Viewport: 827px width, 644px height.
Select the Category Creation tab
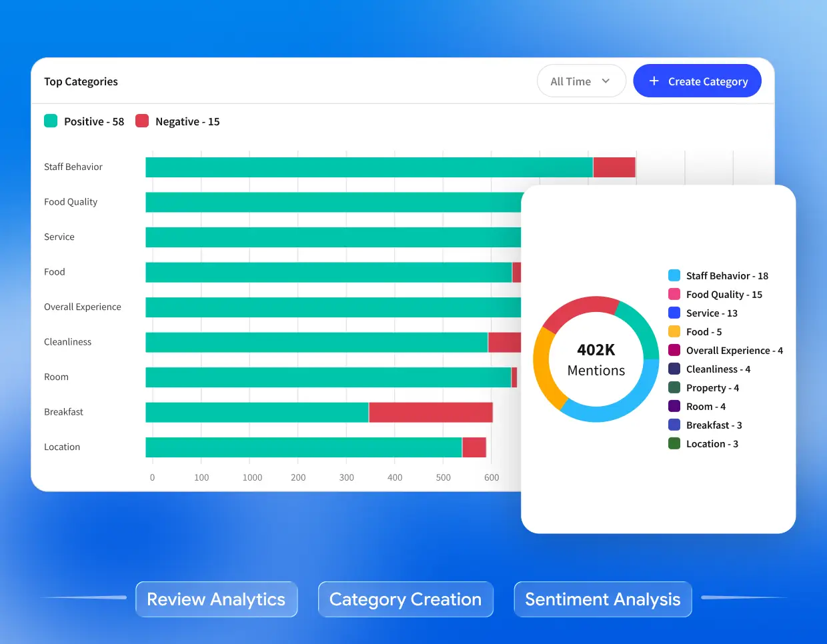point(405,599)
